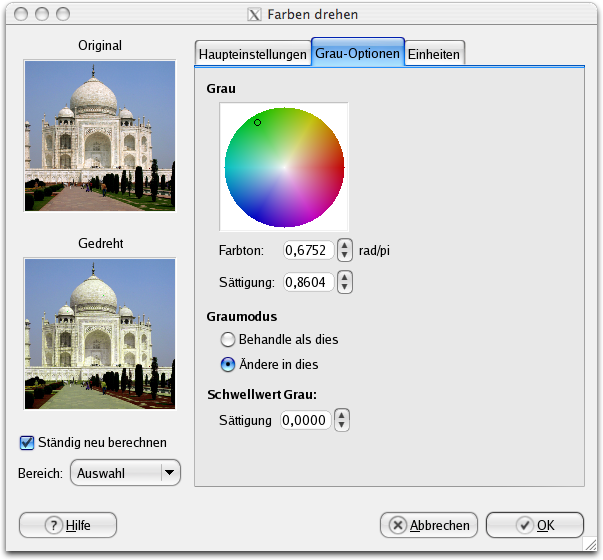The height and width of the screenshot is (560, 603).
Task: Increase Farbton with the up arrow
Action: 345,245
